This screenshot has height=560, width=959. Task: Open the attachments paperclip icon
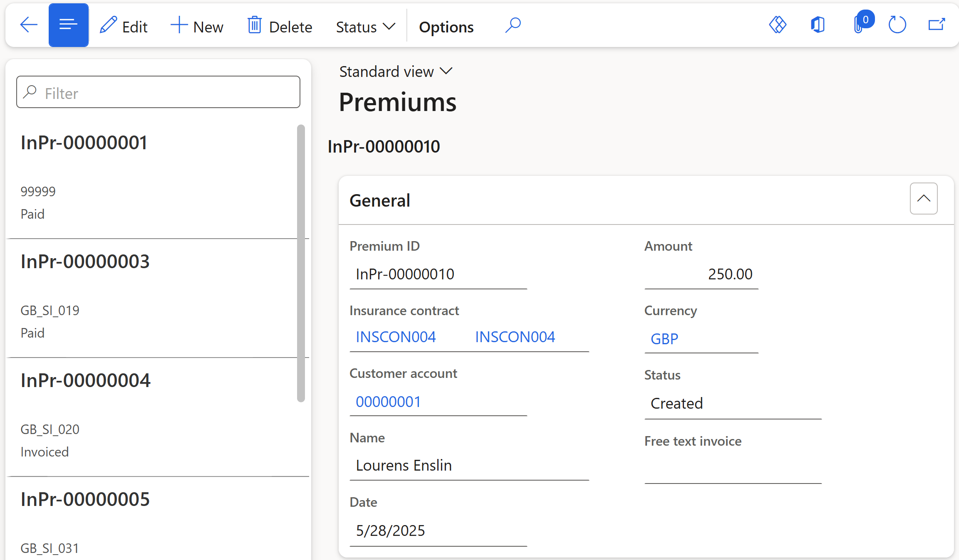pos(858,25)
